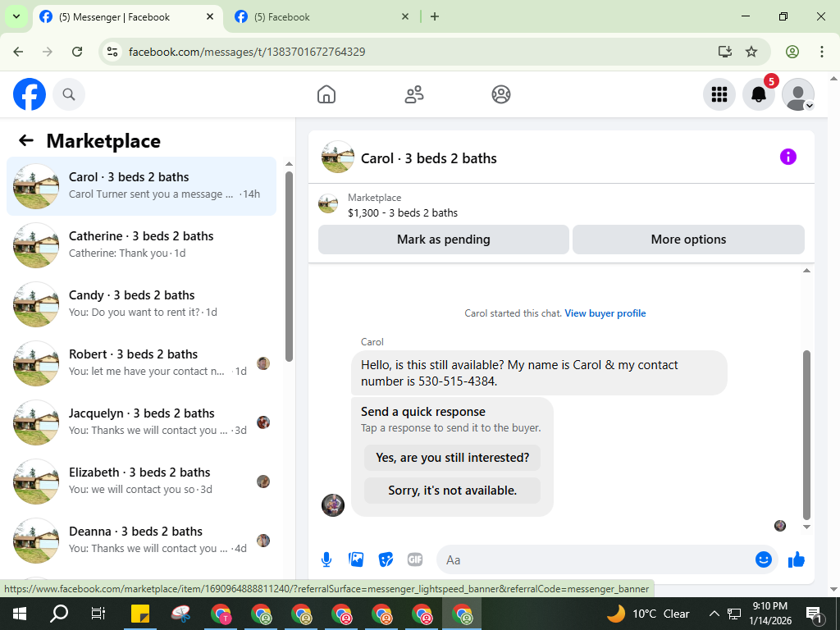The height and width of the screenshot is (630, 840).
Task: Open the tab search dropdown arrow
Action: point(16,16)
